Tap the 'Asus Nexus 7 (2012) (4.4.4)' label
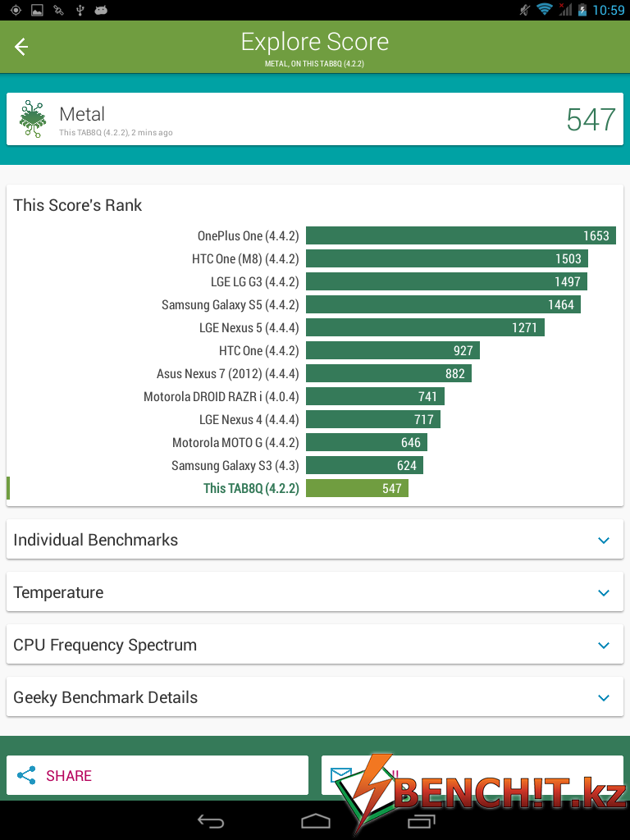This screenshot has height=840, width=630. (x=228, y=374)
